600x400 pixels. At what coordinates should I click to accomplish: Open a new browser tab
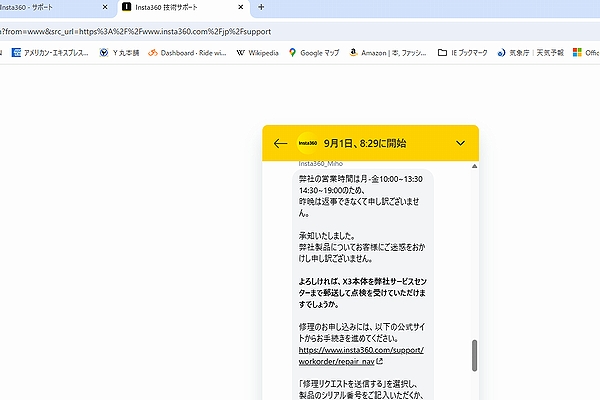[x=262, y=7]
